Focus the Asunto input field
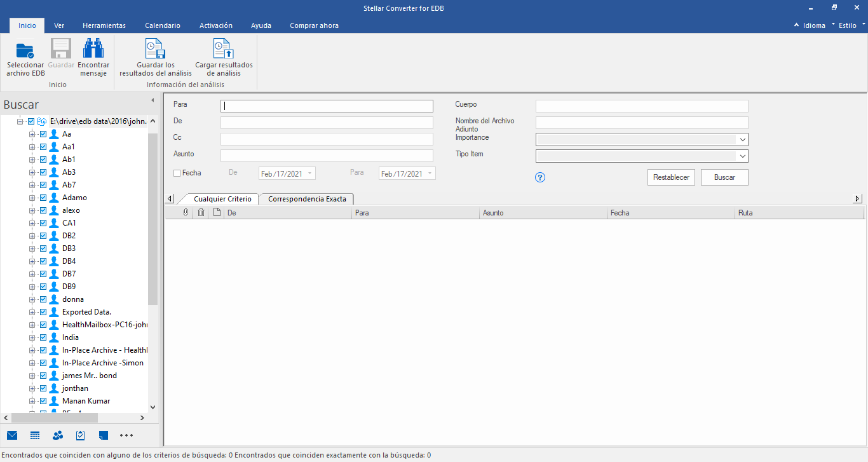 327,156
